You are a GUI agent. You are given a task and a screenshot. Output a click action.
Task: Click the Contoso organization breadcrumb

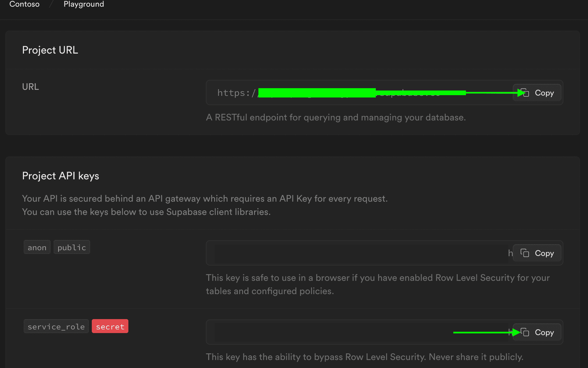pos(24,4)
